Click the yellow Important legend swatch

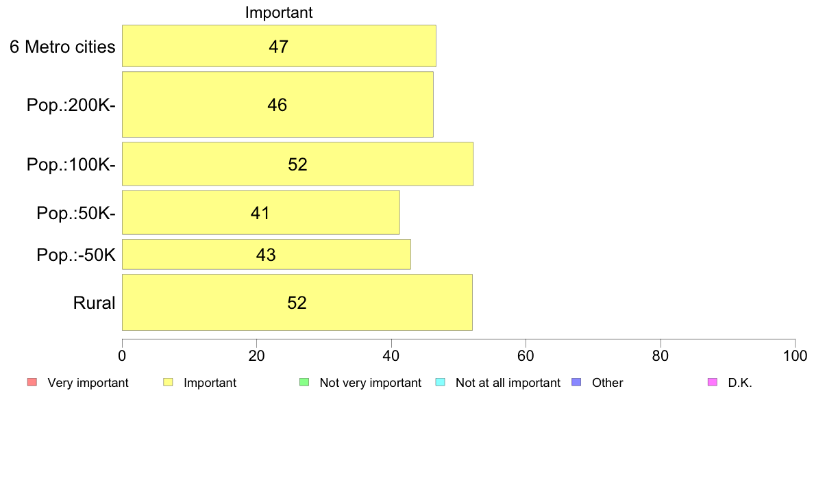pos(168,383)
